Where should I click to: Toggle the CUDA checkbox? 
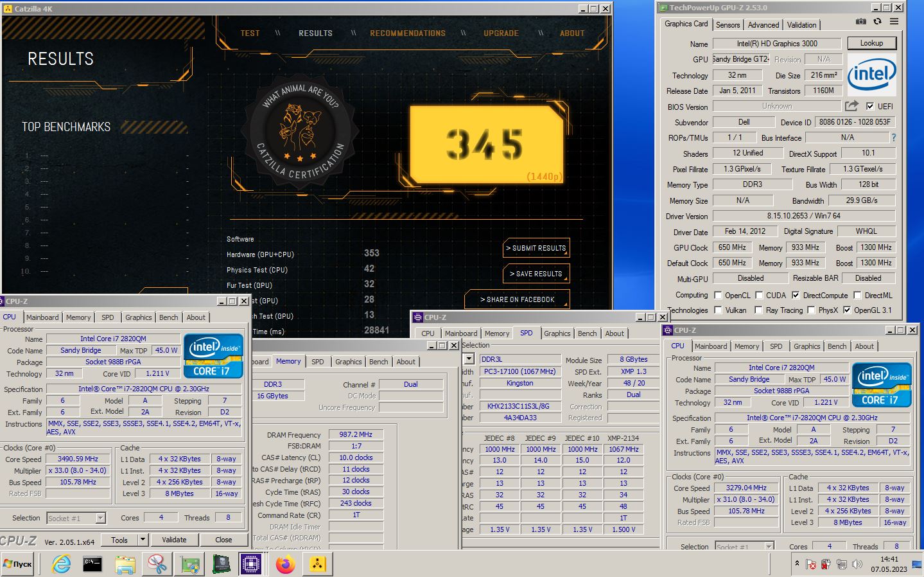tap(759, 295)
